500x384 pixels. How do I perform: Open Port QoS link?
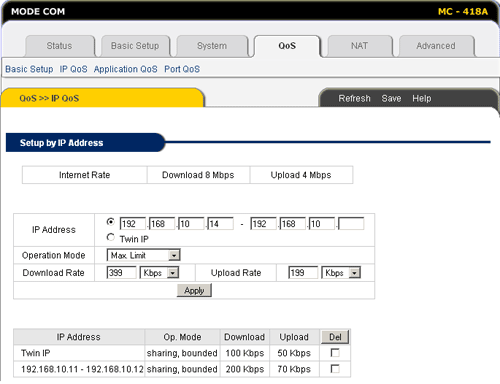[x=182, y=69]
